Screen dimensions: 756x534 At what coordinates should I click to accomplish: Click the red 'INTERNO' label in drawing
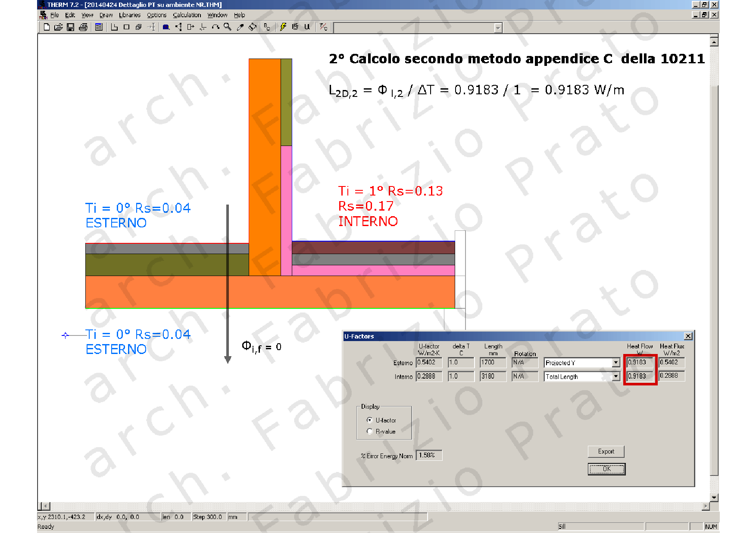[368, 221]
